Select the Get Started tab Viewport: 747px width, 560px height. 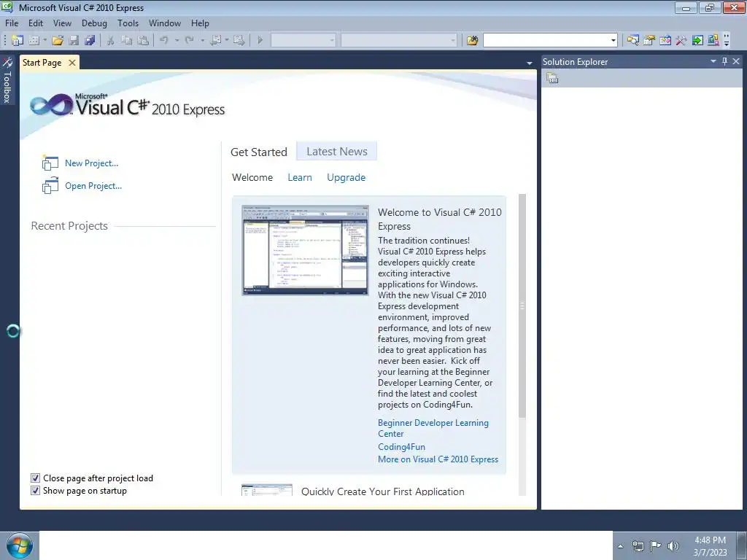[259, 152]
